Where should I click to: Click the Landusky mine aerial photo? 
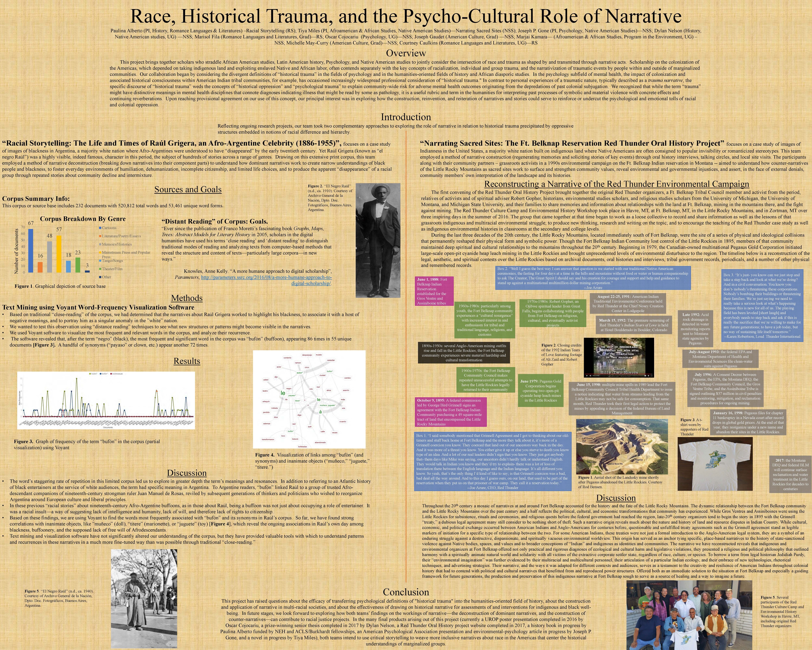[622, 446]
